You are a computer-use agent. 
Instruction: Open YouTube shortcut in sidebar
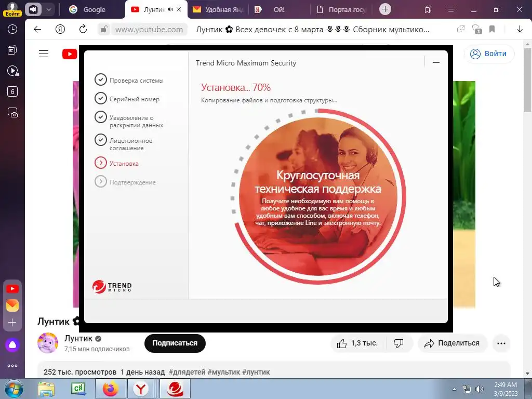click(x=12, y=289)
